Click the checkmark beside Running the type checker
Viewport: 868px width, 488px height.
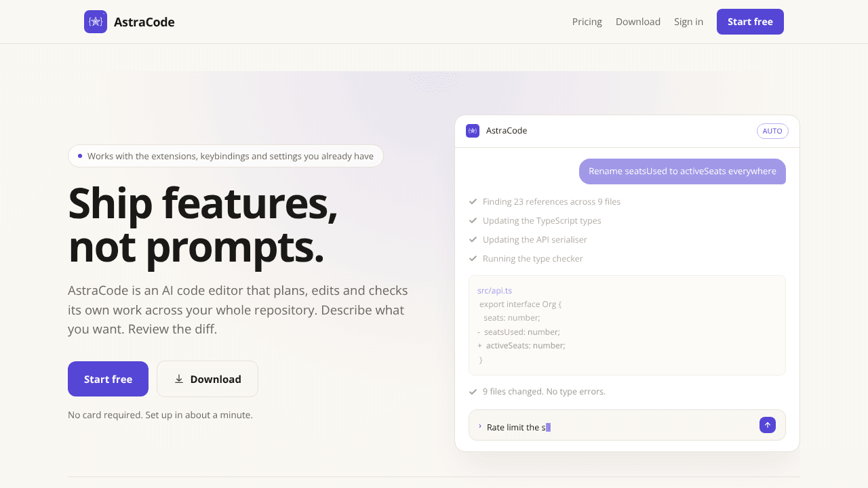point(473,258)
